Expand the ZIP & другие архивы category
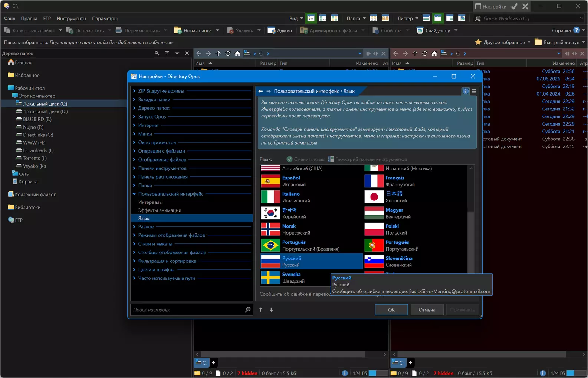 coord(134,91)
